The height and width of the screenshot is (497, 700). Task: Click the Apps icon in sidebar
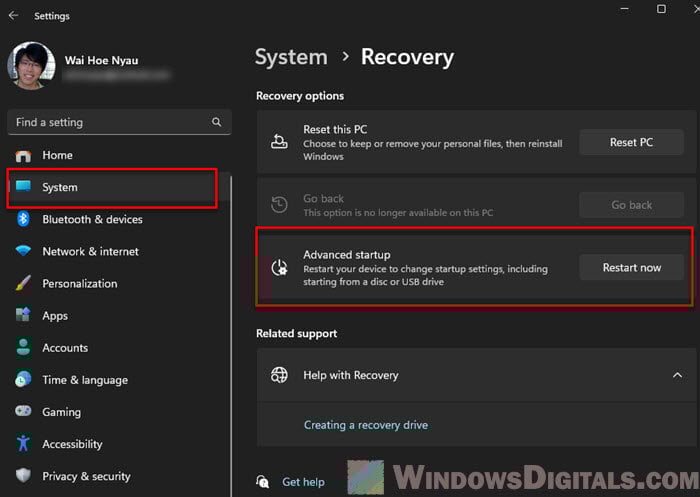point(23,315)
